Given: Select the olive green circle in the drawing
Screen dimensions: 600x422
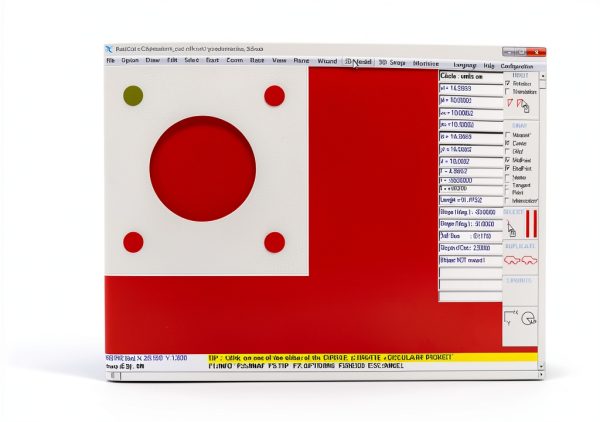Looking at the screenshot, I should (133, 96).
